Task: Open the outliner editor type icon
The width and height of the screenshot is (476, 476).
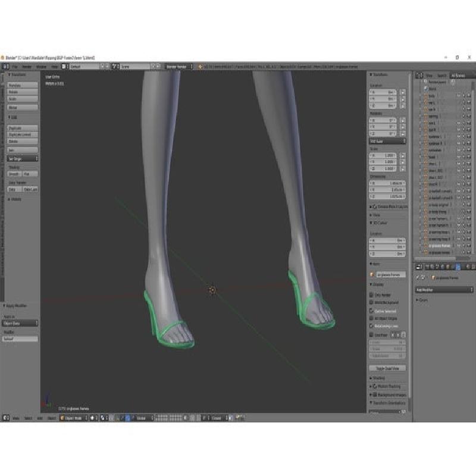Action: coord(419,76)
